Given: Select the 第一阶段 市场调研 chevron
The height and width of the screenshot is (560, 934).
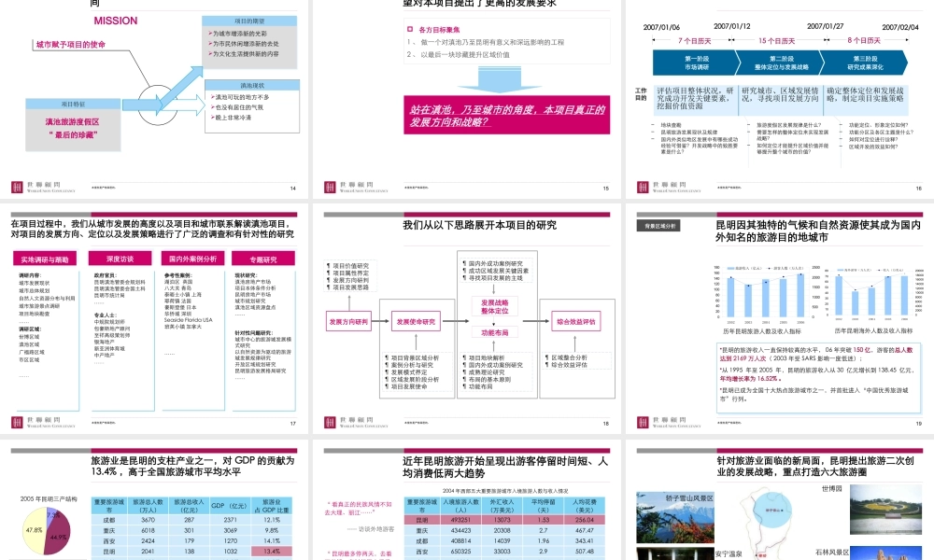Looking at the screenshot, I should click(696, 63).
